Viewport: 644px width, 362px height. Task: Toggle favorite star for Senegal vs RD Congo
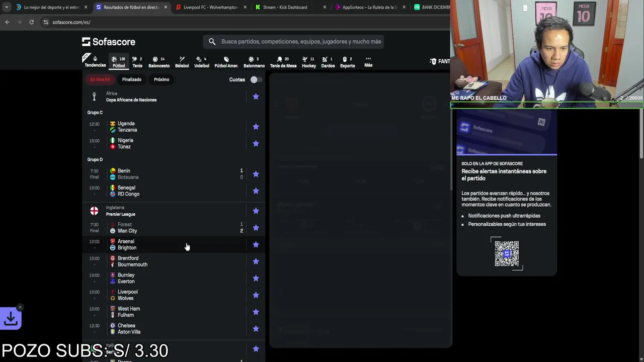click(256, 191)
